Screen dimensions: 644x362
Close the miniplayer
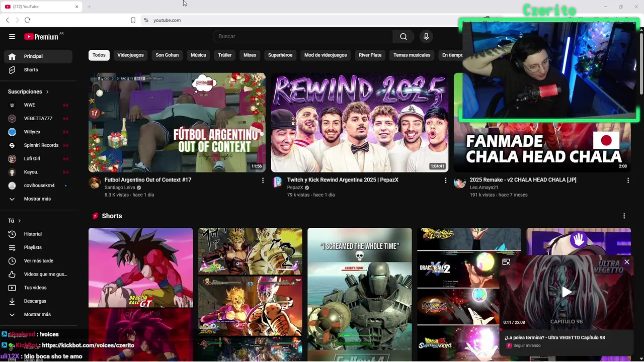626,262
